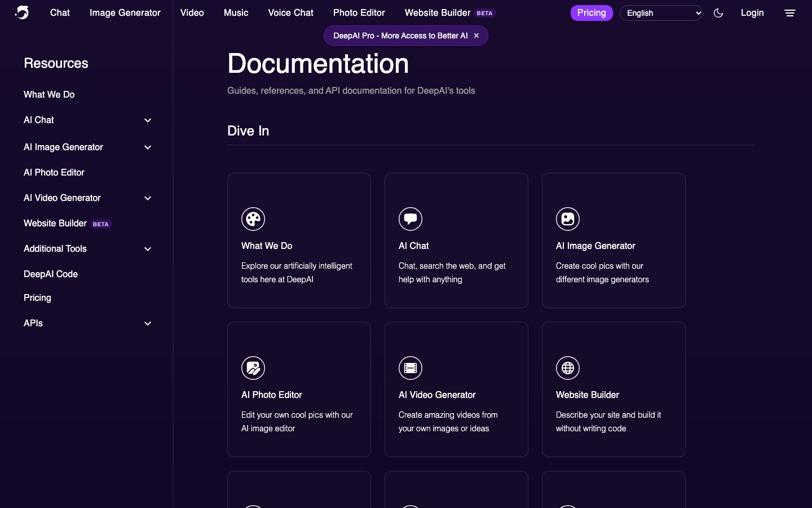Expand AI Image Generator sidebar section

click(148, 147)
